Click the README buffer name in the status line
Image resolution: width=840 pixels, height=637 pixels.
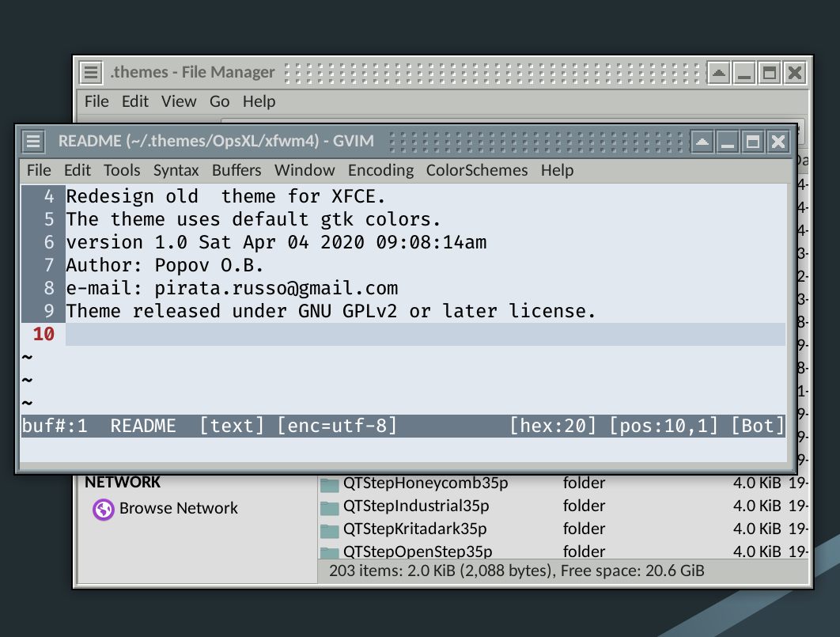click(143, 426)
